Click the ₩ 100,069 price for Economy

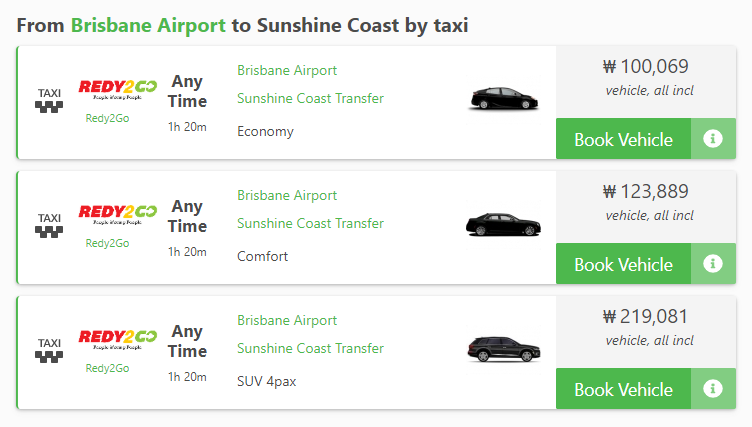(x=646, y=66)
